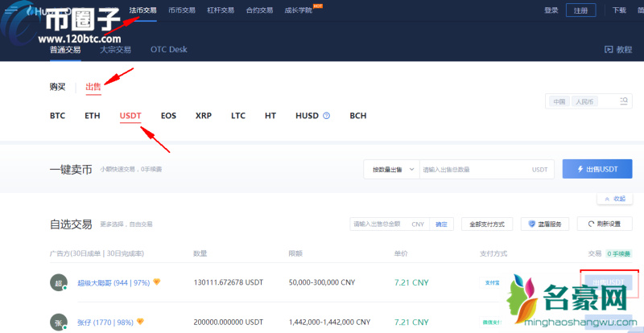Click the blue 出售USDT quick-sell button
The image size is (644, 333).
597,169
